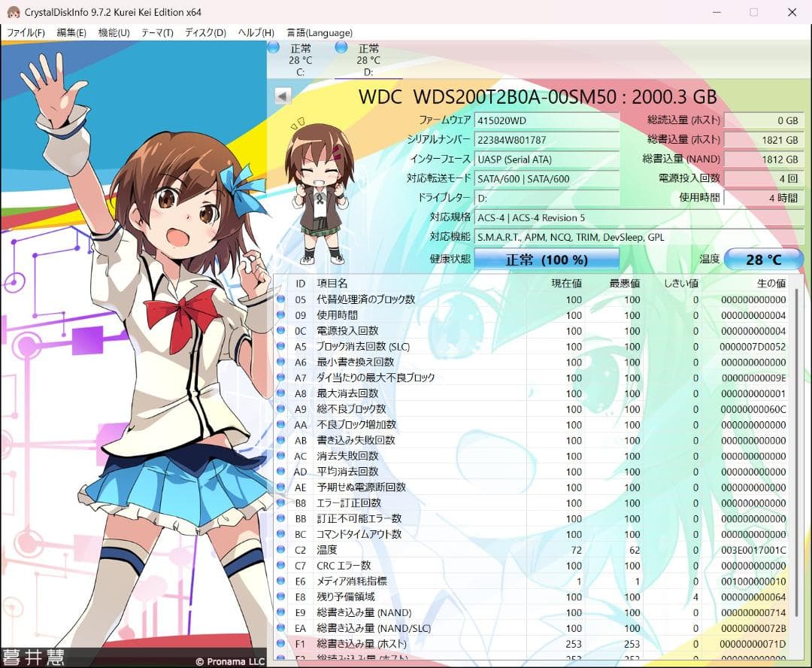Click the 総書込量 (ホスト) value 1821 GB
The height and width of the screenshot is (668, 812).
coord(763,140)
